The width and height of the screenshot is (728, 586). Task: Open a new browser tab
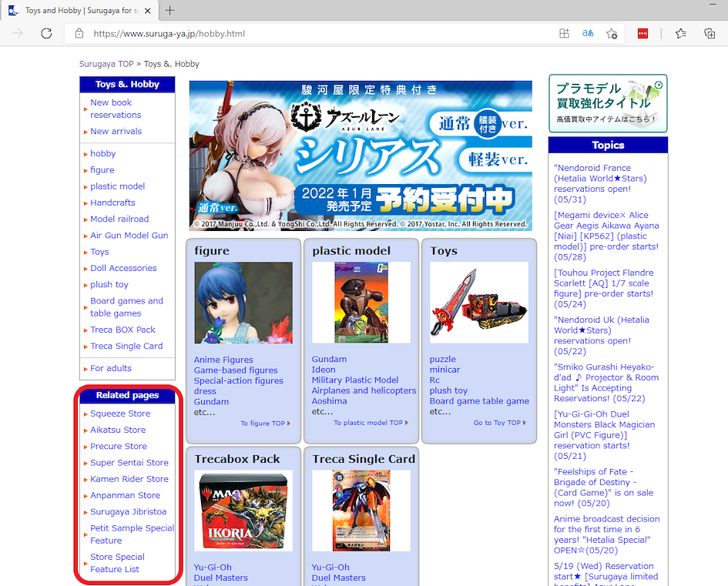click(170, 10)
